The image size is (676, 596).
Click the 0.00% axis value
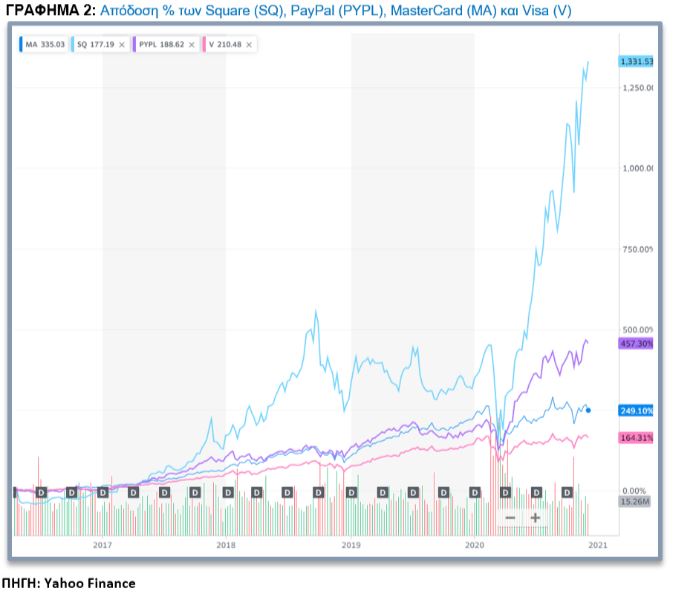[634, 491]
